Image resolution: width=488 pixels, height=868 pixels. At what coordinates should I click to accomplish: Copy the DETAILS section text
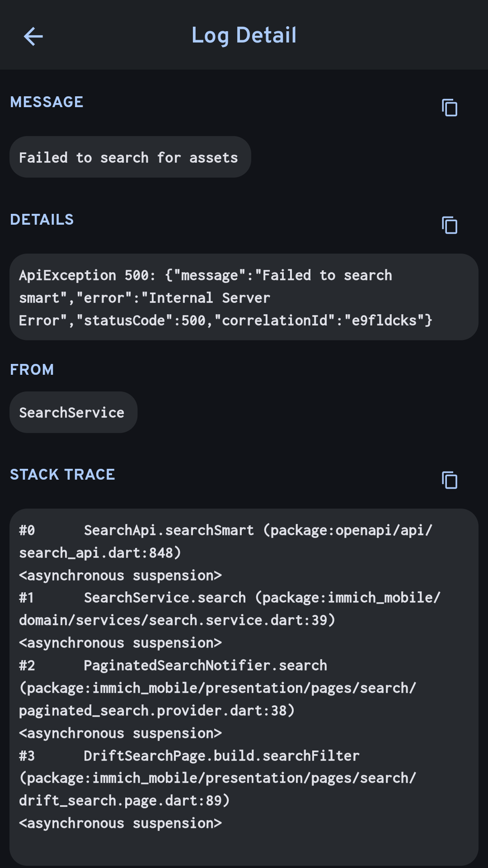point(449,225)
